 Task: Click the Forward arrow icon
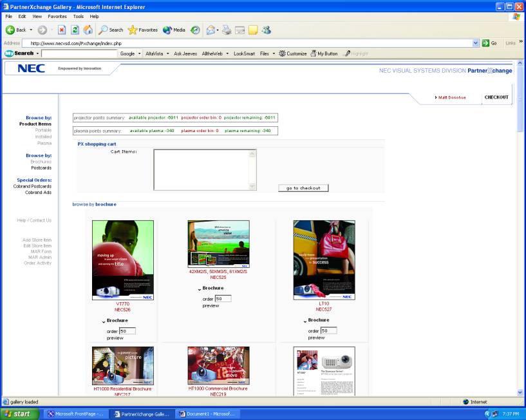[x=42, y=30]
